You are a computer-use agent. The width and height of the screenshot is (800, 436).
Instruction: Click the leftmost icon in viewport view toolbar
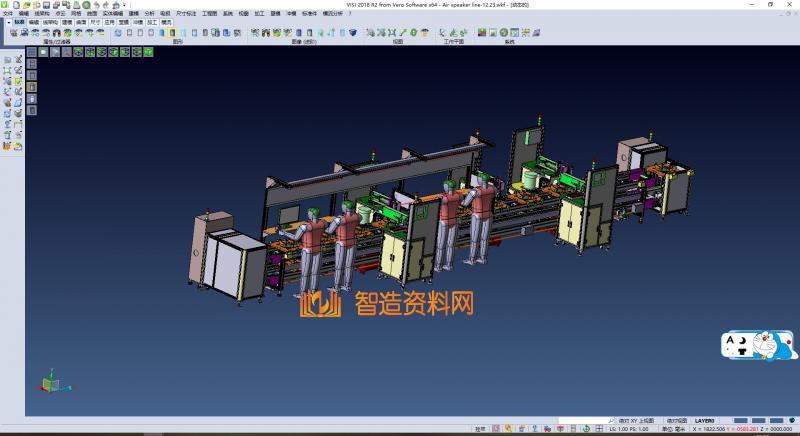click(31, 52)
